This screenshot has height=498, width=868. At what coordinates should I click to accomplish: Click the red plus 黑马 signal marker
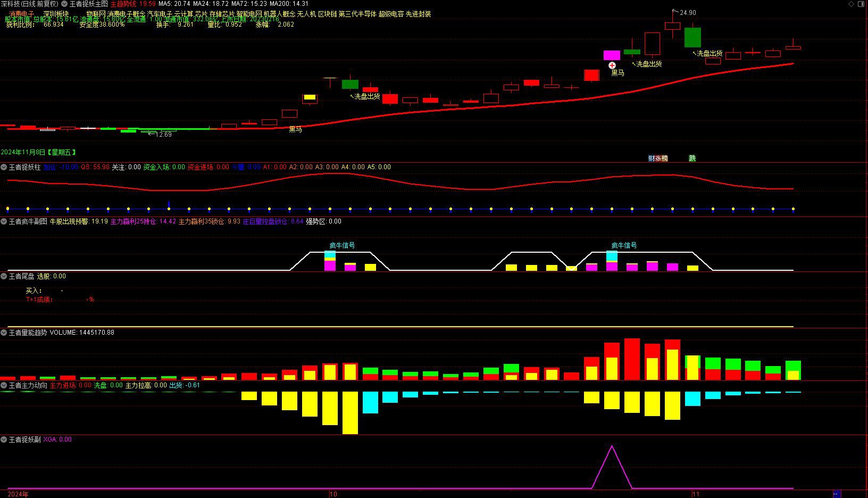tap(612, 65)
